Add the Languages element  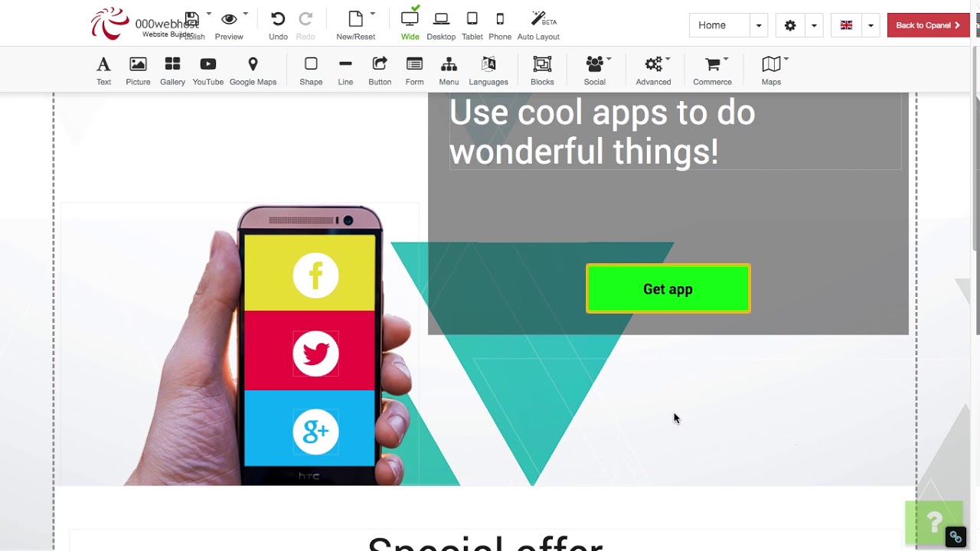tap(488, 70)
